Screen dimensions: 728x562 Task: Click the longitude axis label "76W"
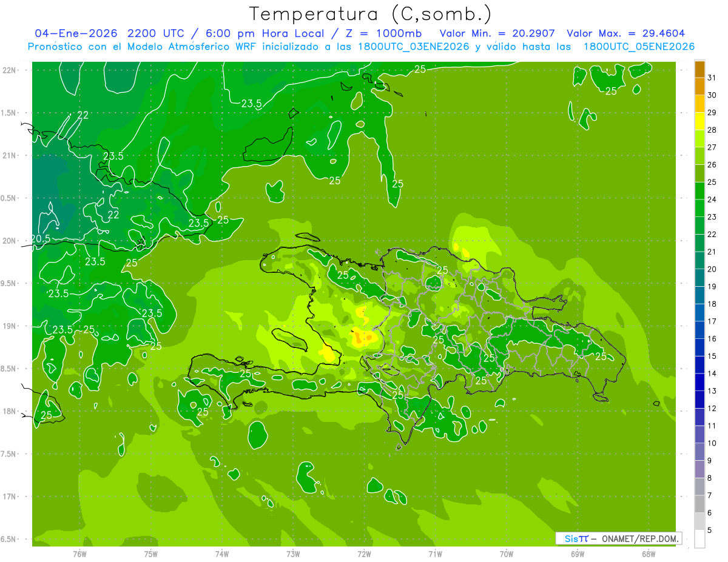pos(79,554)
